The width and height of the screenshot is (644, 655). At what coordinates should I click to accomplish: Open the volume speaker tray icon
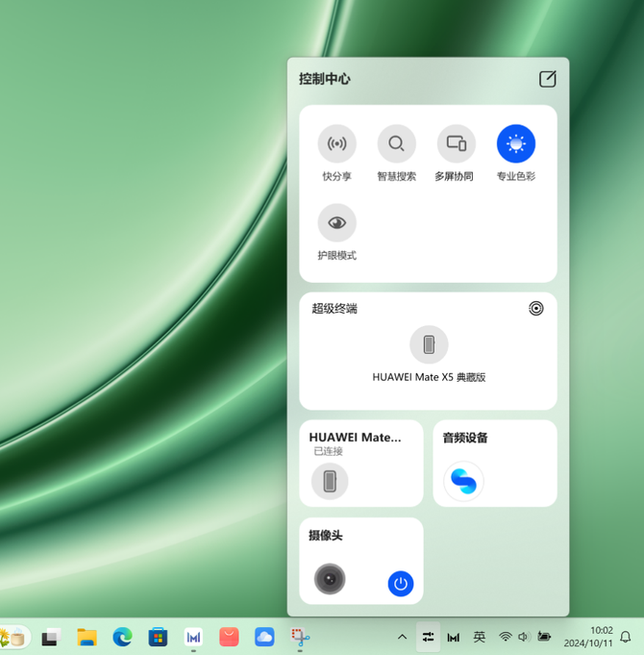[x=524, y=637]
